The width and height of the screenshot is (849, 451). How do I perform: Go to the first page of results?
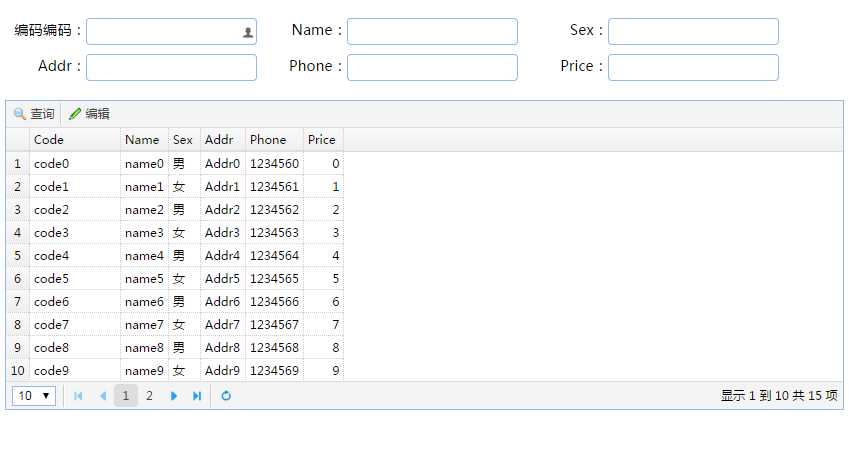point(79,396)
